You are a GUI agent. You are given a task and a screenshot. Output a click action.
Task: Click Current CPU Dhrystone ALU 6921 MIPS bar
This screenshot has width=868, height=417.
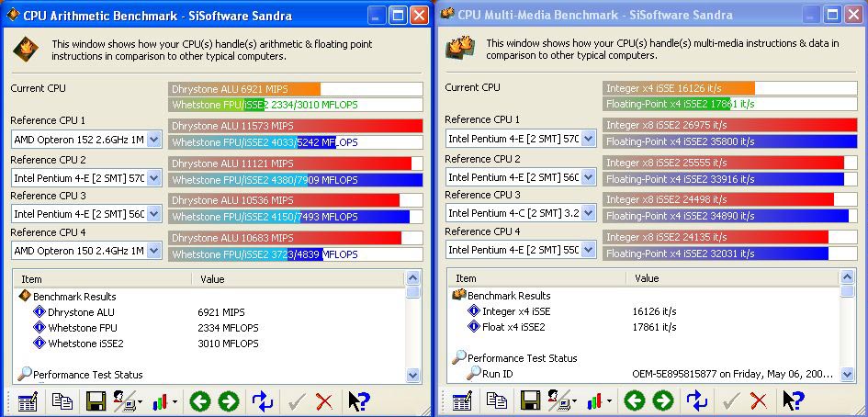[296, 89]
